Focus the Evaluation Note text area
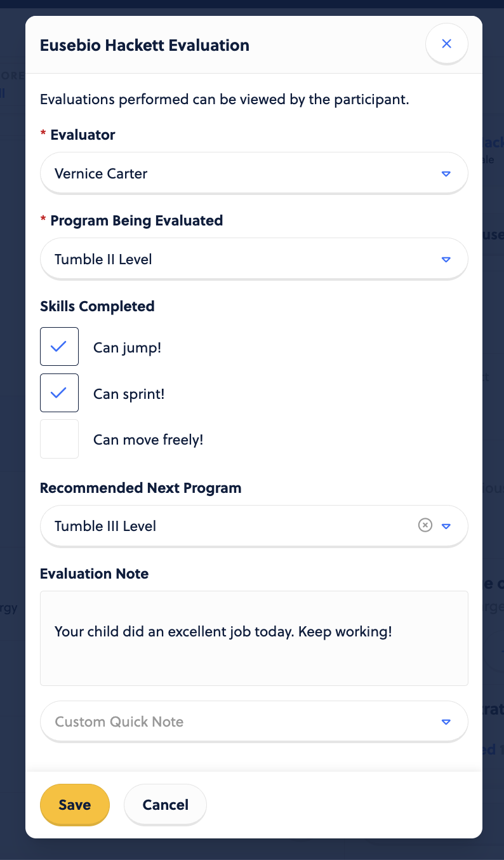 [254, 638]
